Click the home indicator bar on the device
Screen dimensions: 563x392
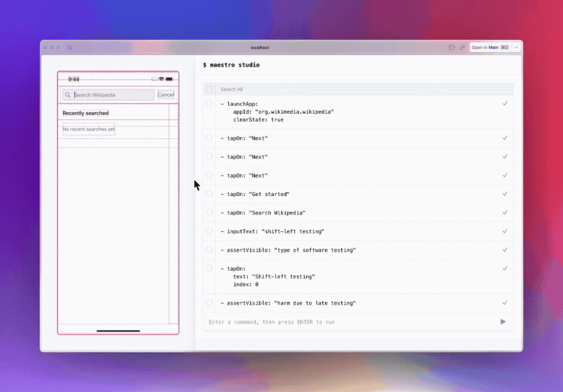[x=118, y=331]
